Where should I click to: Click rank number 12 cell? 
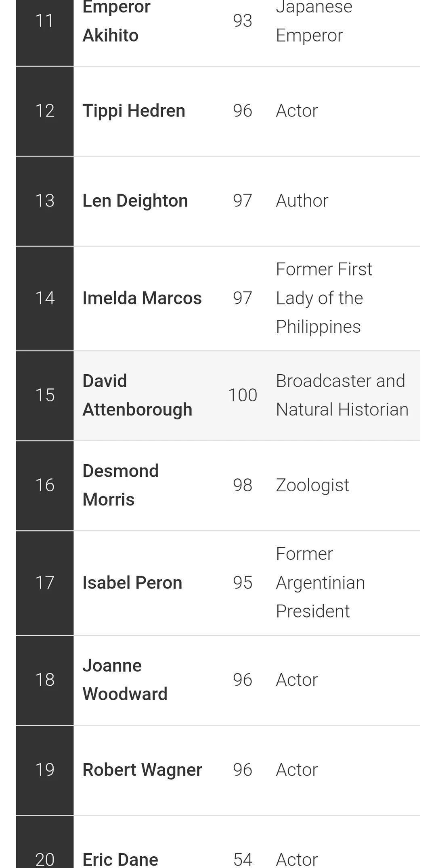[45, 111]
